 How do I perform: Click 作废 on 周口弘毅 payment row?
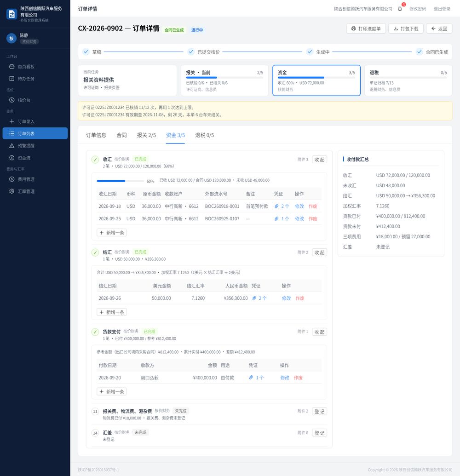coord(298,378)
